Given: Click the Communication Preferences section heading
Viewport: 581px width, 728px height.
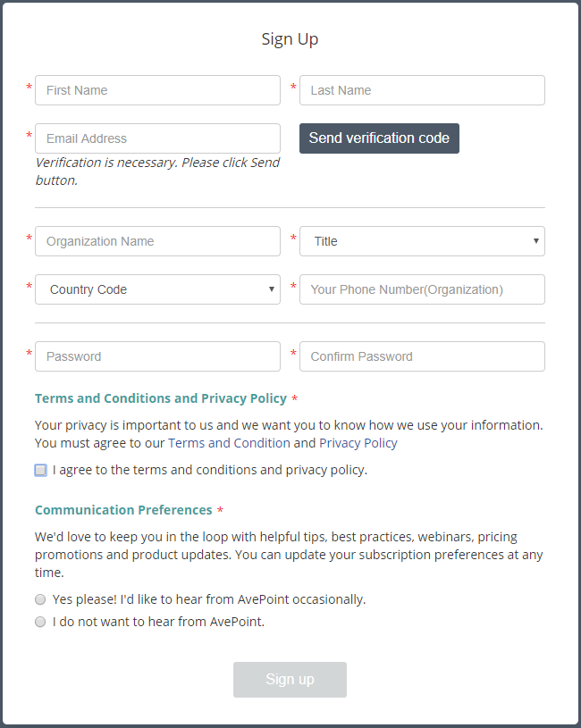Looking at the screenshot, I should (123, 510).
